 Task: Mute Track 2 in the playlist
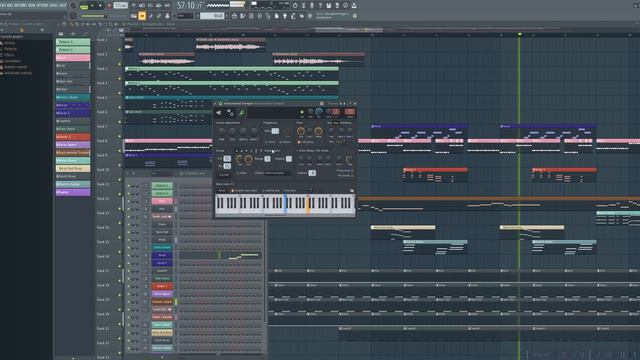[120, 64]
